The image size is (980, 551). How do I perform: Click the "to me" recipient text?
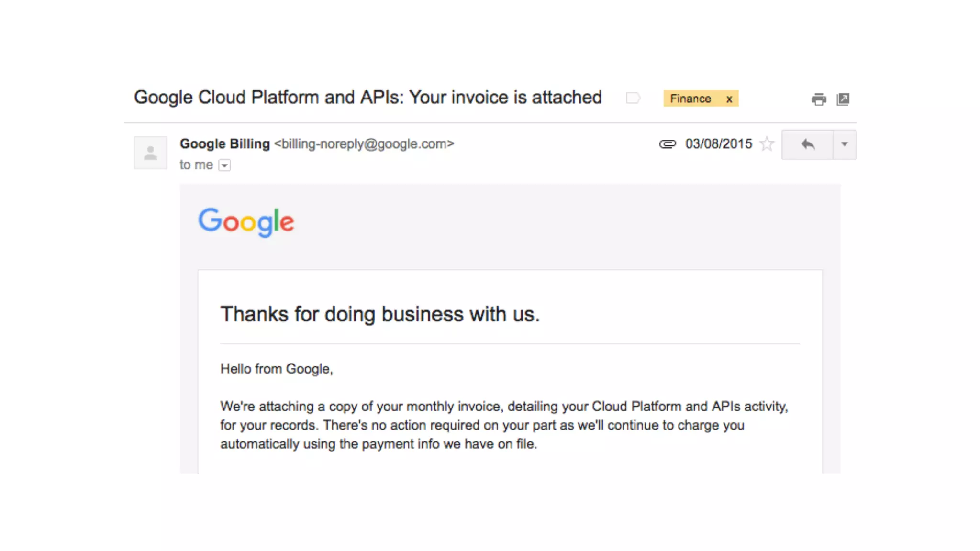[196, 165]
